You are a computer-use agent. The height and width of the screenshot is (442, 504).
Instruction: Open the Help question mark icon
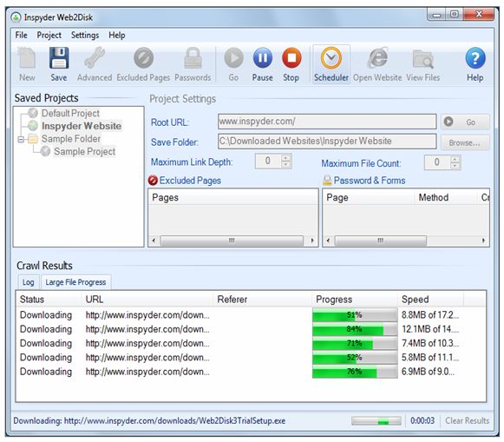tap(475, 58)
